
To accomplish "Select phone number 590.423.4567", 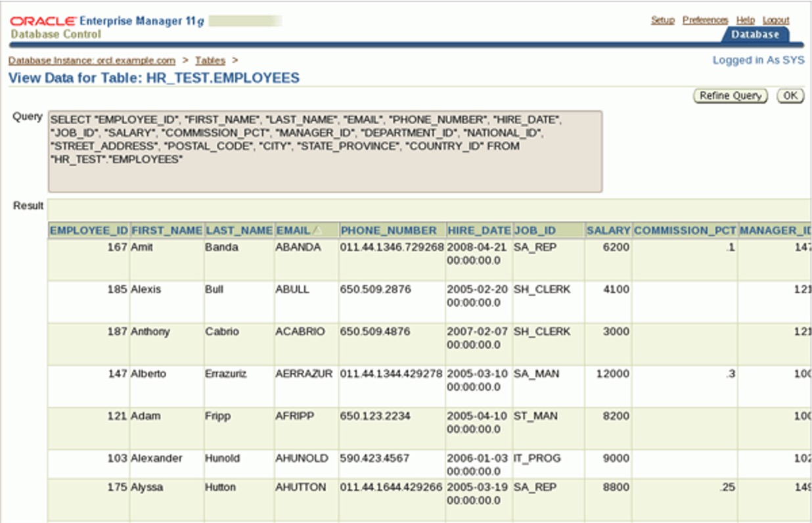I will pos(375,458).
